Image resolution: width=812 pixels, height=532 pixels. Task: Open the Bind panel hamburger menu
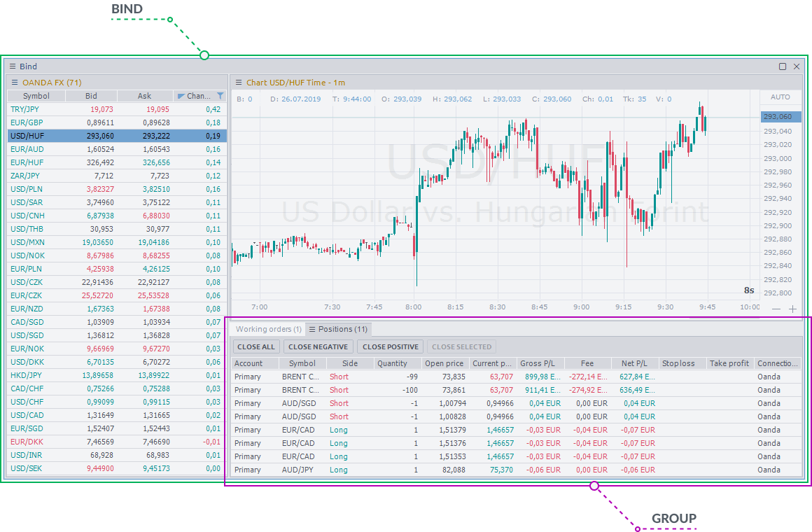13,66
